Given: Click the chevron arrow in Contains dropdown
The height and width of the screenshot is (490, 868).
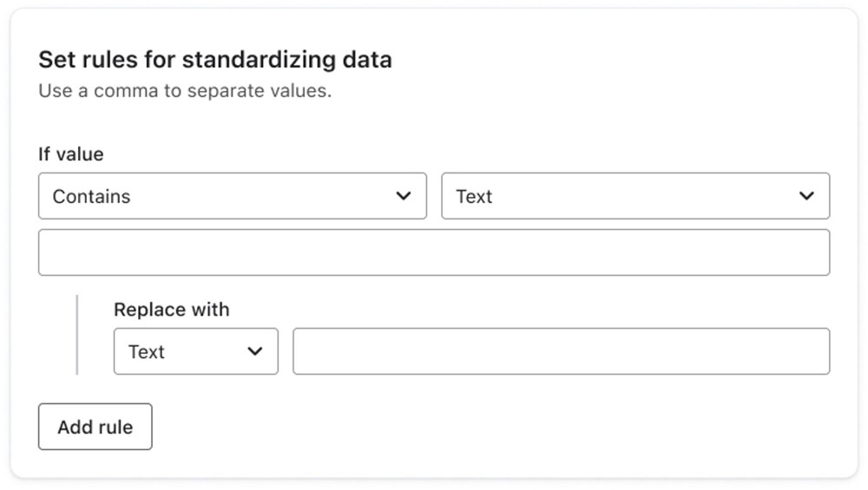Looking at the screenshot, I should coord(404,196).
